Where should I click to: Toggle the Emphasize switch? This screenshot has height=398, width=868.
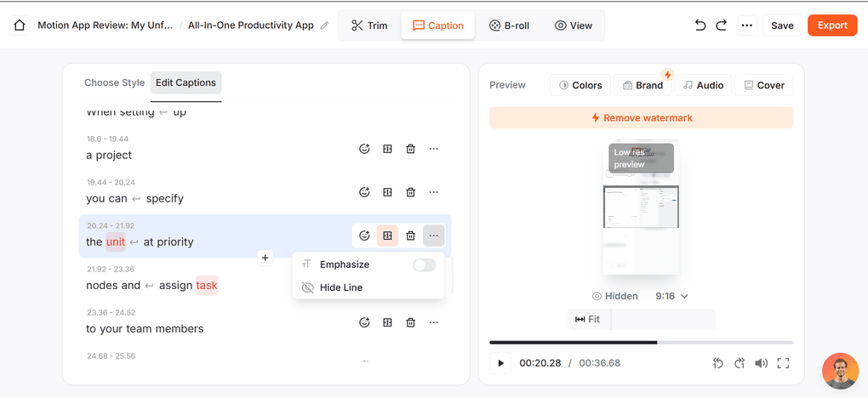[425, 265]
